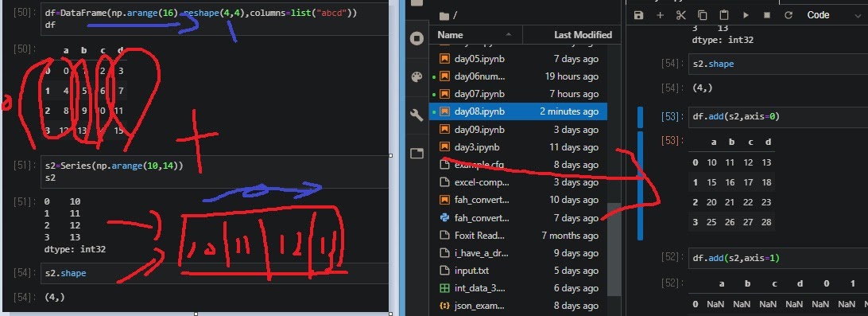
Task: Click the '2 minutes ago' timestamp
Action: [x=569, y=111]
